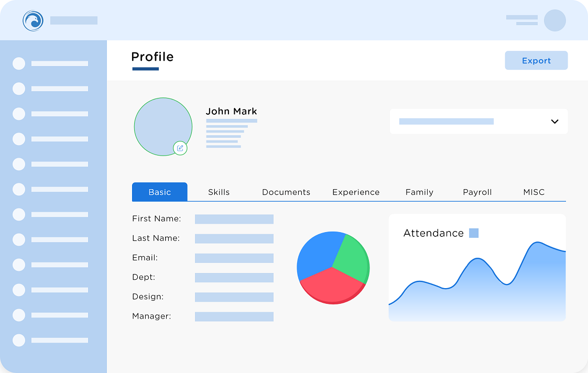
Task: Click the pie chart graphic
Action: click(333, 267)
